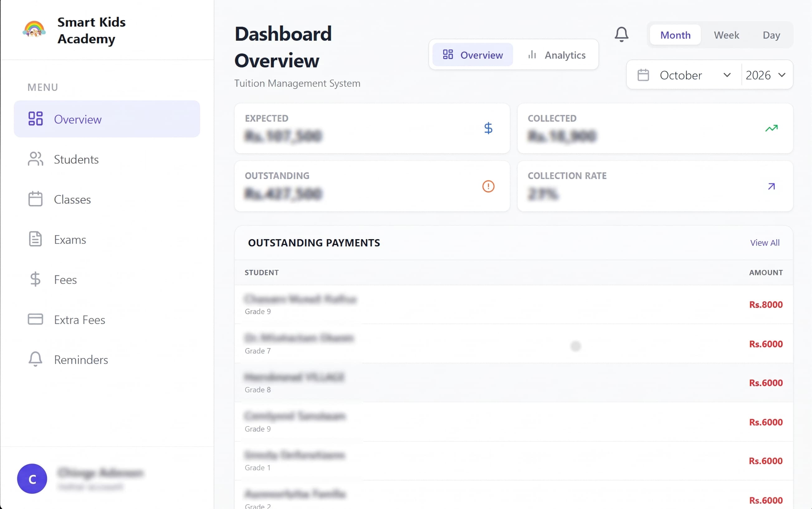The height and width of the screenshot is (509, 812).
Task: Click the Reminders bell icon in sidebar
Action: (35, 359)
